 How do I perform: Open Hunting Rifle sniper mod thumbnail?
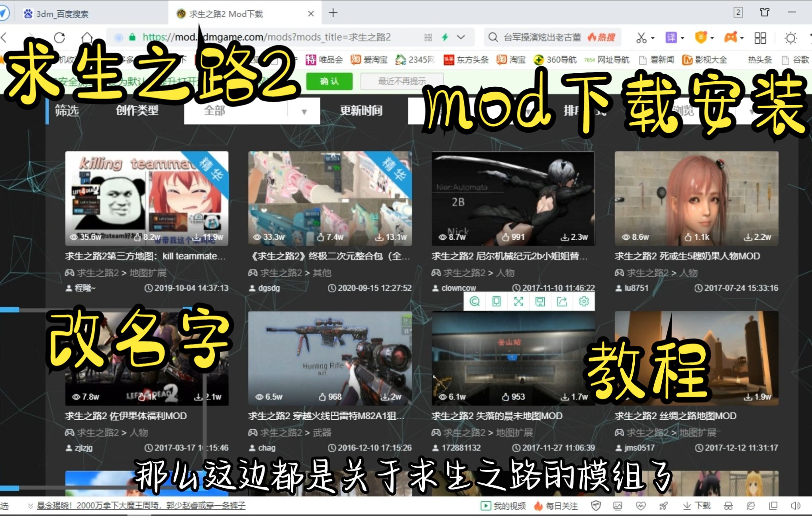pyautogui.click(x=330, y=358)
